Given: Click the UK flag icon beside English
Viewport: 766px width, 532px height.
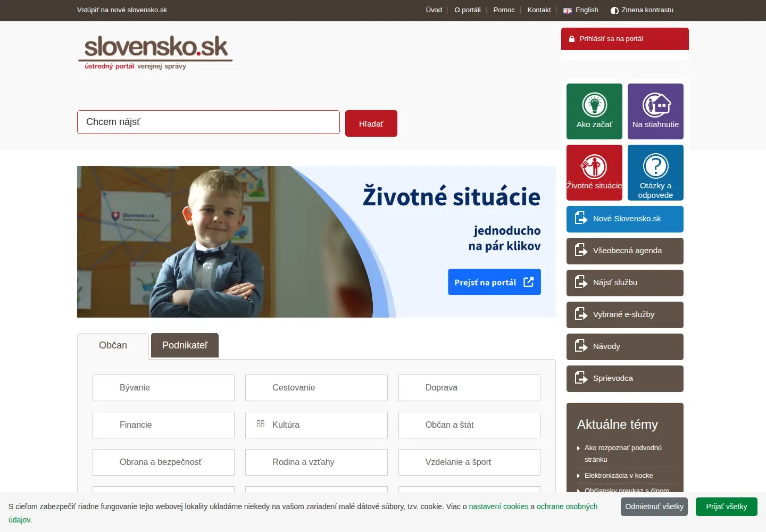Looking at the screenshot, I should coord(568,10).
